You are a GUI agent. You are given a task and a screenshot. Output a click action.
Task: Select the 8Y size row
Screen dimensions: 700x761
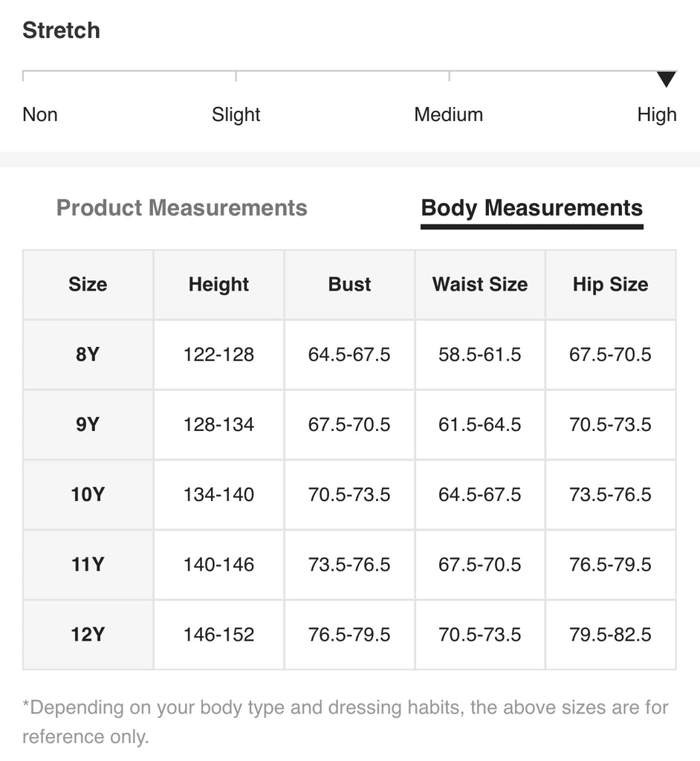pyautogui.click(x=88, y=354)
